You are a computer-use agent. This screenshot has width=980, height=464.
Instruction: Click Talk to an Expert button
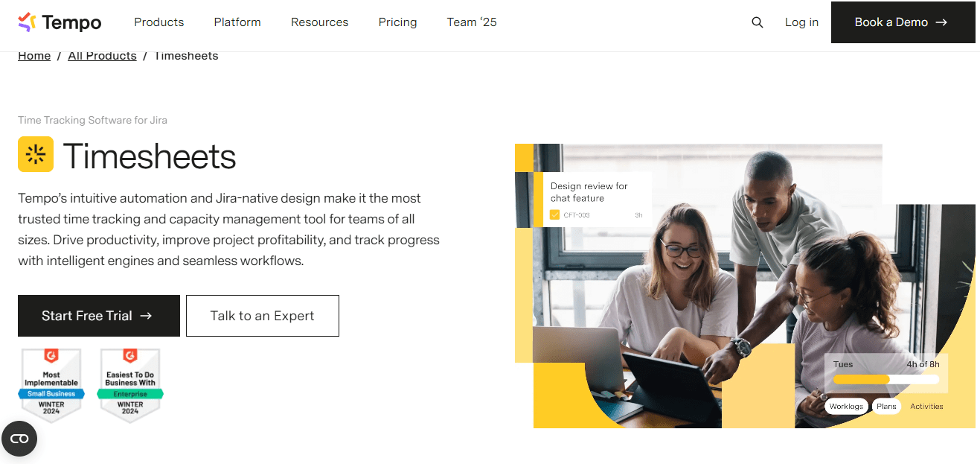tap(262, 316)
